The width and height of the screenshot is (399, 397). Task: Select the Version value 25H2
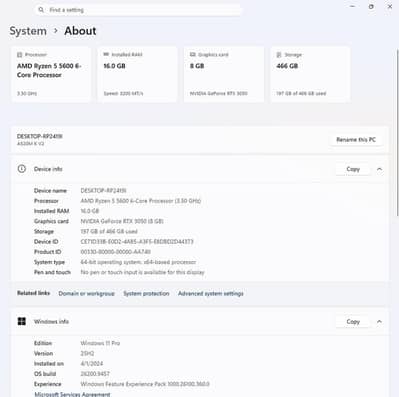(x=87, y=353)
